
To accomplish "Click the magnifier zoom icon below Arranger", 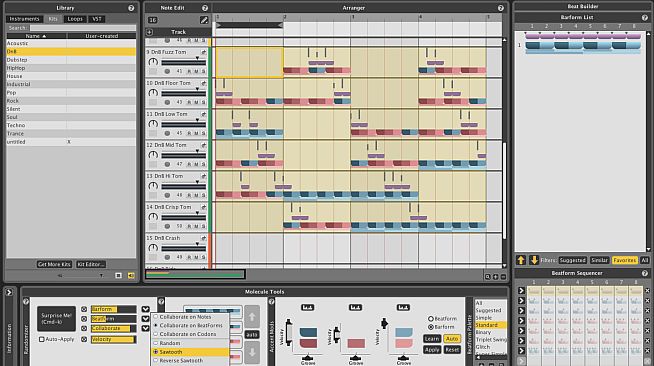I will [488, 277].
